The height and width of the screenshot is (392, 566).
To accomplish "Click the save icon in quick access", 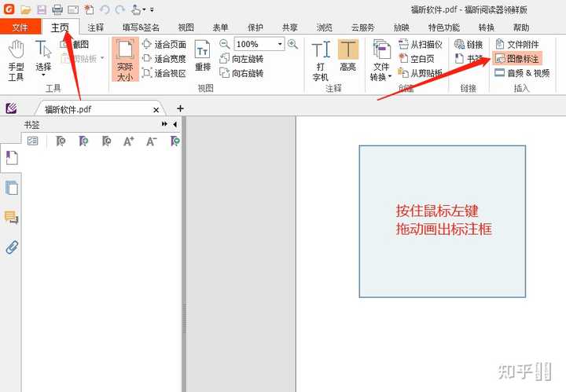I will point(42,9).
